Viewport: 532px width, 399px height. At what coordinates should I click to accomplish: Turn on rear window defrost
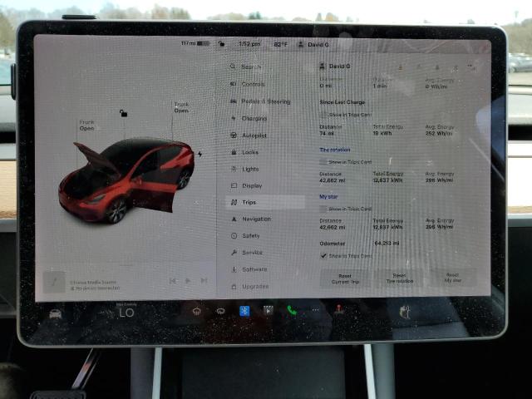tap(220, 311)
